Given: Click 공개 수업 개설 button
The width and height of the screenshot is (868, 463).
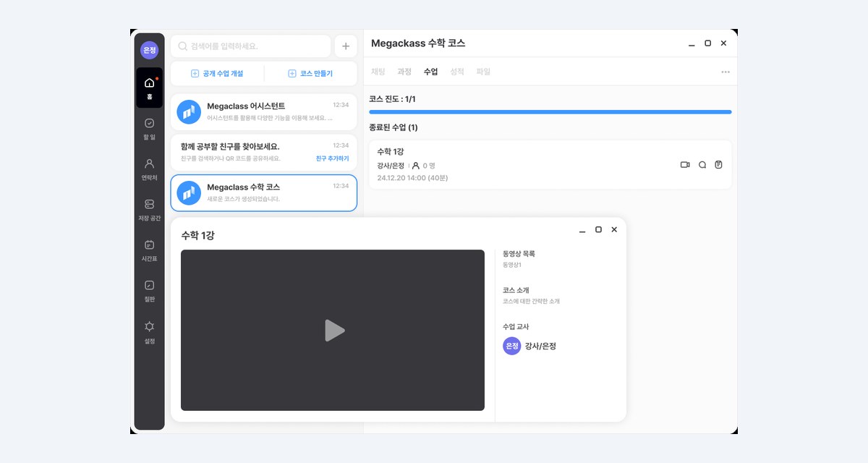Looking at the screenshot, I should (x=217, y=74).
